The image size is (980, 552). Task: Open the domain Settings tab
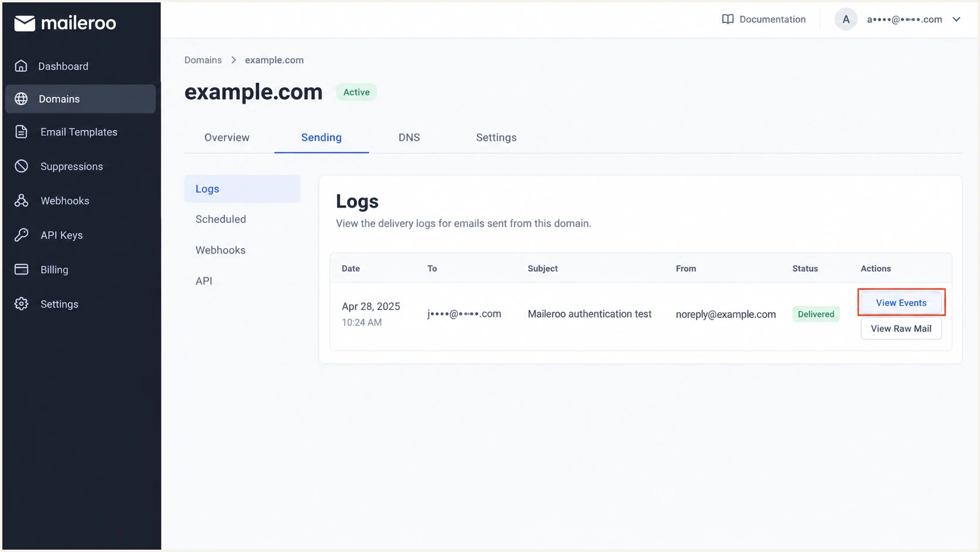tap(496, 137)
